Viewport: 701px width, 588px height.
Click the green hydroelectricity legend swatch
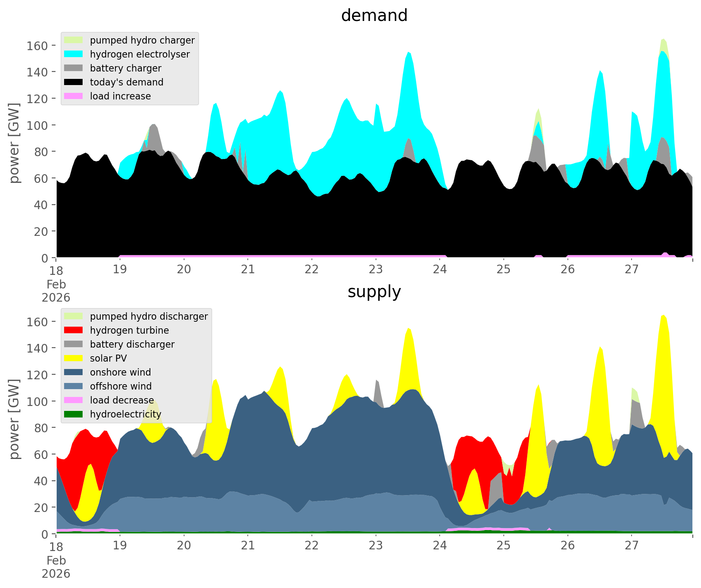point(74,414)
